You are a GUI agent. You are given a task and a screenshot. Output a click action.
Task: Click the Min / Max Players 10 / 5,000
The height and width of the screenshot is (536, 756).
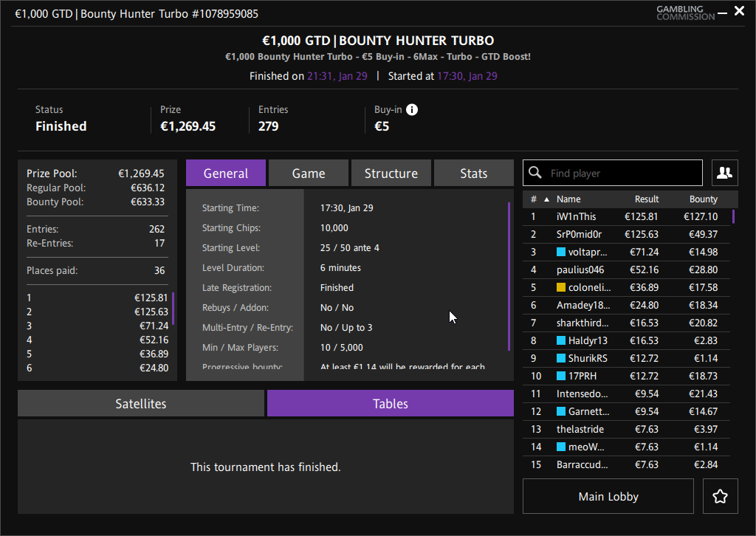coord(341,348)
